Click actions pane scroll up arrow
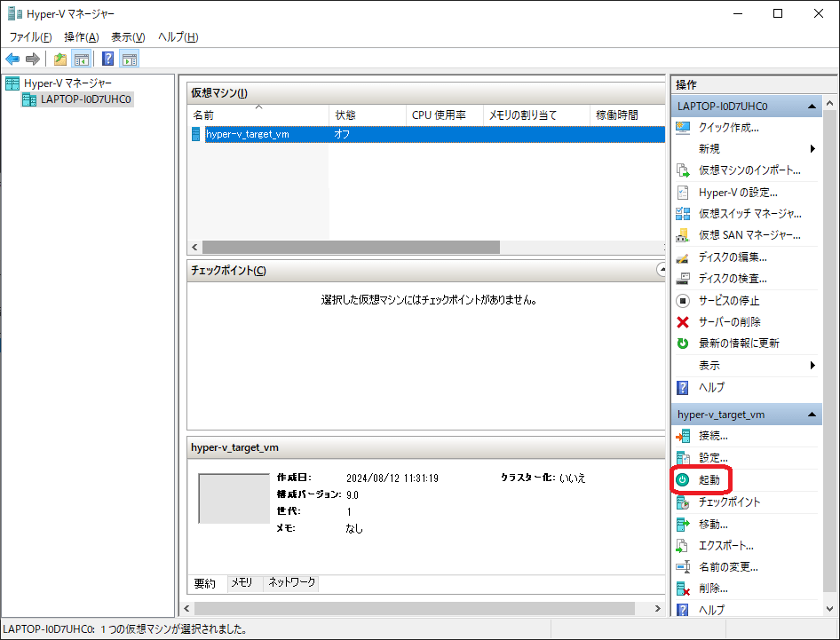 830,103
